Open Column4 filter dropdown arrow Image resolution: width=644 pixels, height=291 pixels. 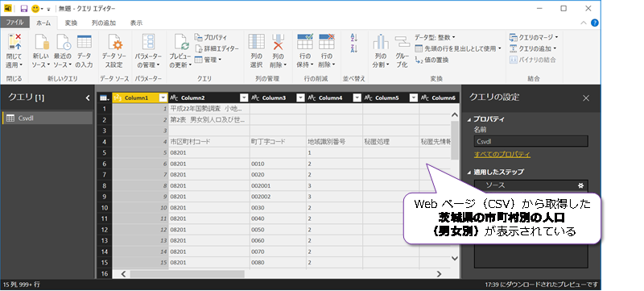click(357, 98)
